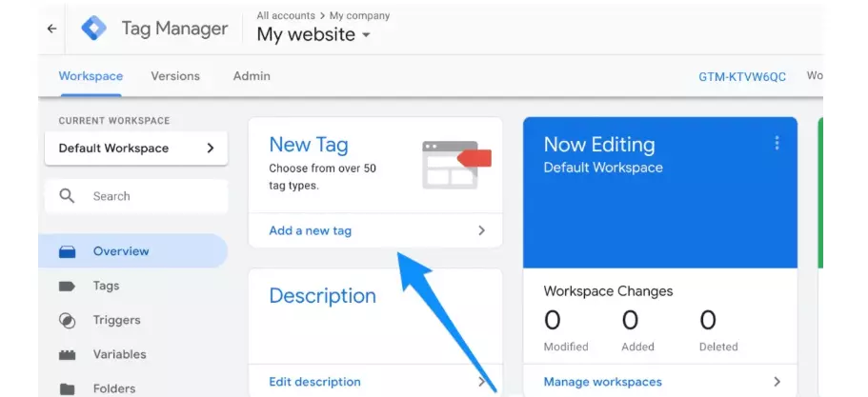Click the search magnifier icon

pyautogui.click(x=67, y=196)
